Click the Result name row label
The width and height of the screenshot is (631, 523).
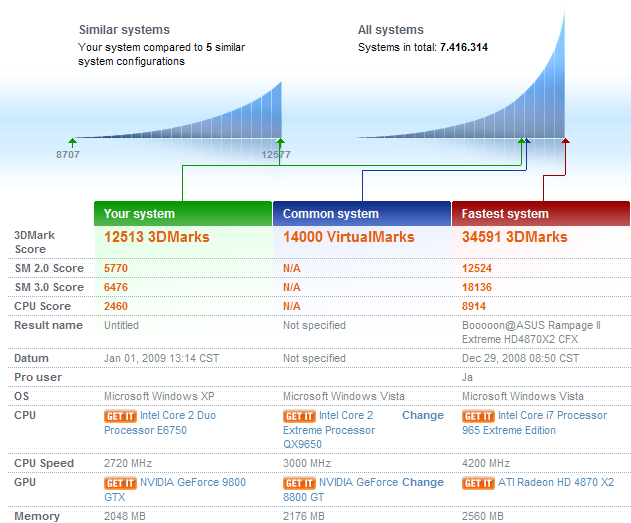pyautogui.click(x=48, y=325)
